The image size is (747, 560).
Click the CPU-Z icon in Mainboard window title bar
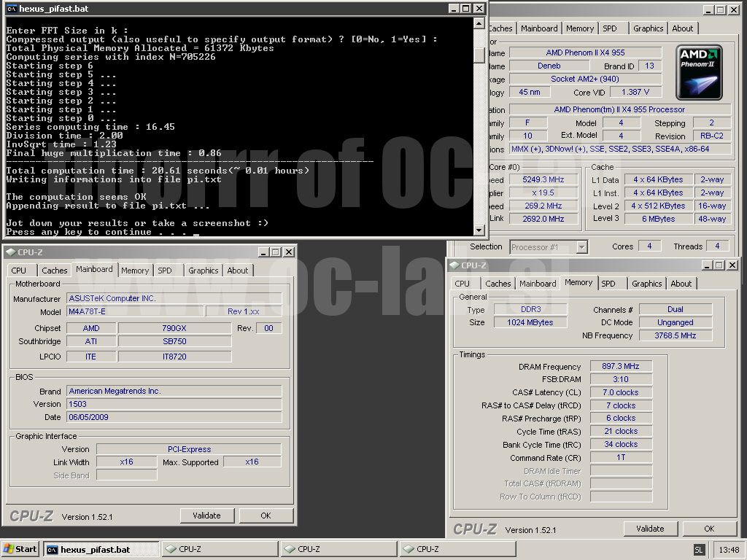pyautogui.click(x=10, y=252)
